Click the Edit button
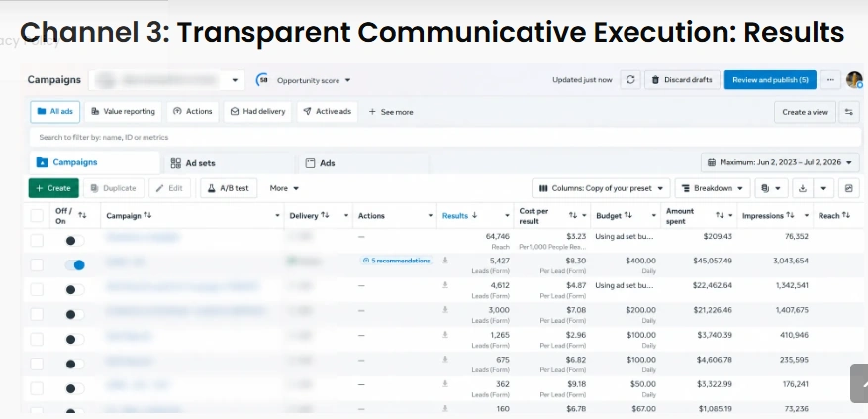 click(x=169, y=188)
